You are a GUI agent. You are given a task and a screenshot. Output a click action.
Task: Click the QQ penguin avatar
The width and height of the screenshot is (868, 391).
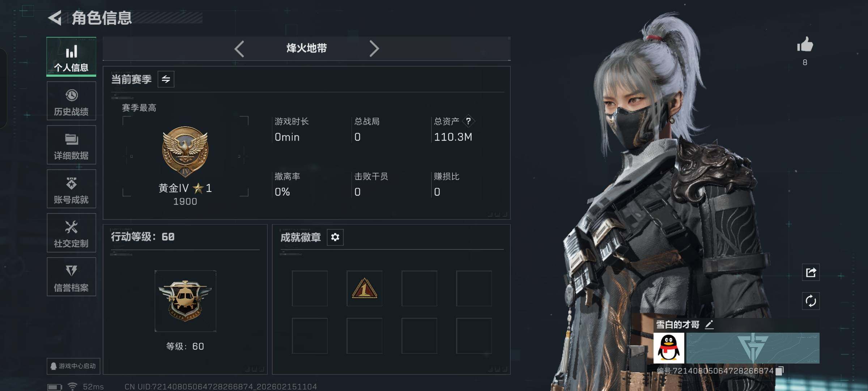coord(669,348)
